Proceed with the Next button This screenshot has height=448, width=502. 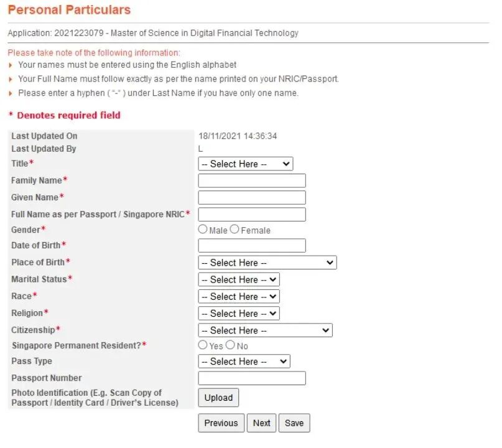tap(261, 423)
